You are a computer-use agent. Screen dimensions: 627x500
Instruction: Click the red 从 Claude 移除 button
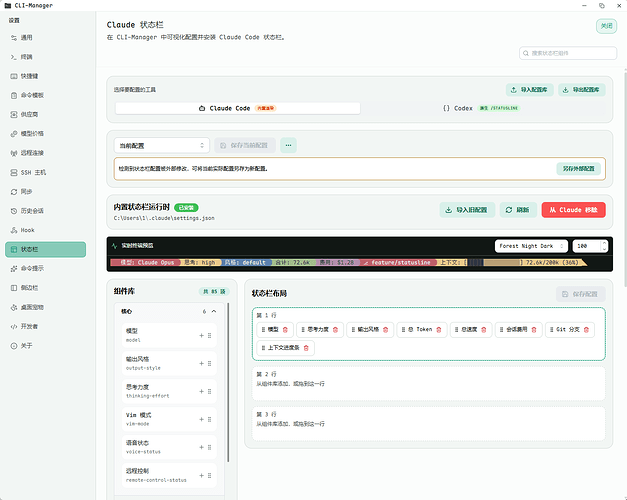coord(573,210)
